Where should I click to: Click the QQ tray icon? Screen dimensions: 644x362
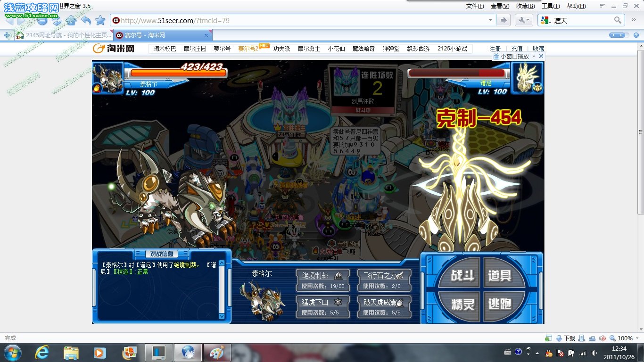click(549, 353)
